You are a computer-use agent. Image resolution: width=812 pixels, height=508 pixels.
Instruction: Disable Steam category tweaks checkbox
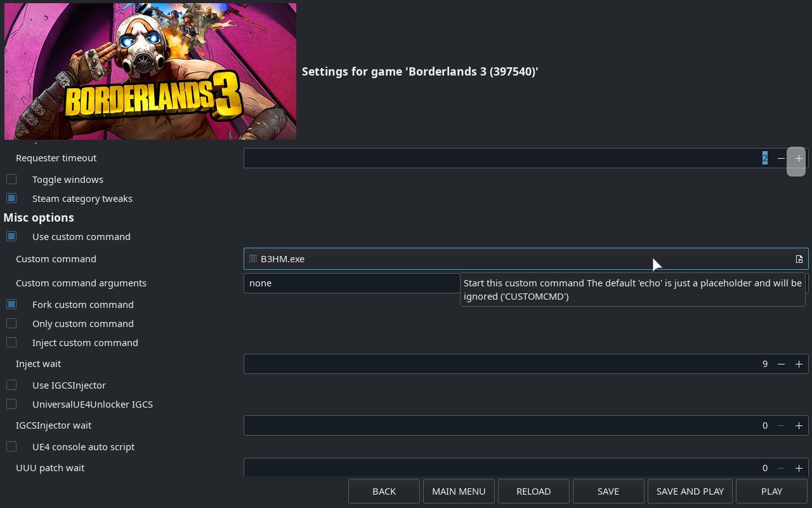point(11,198)
